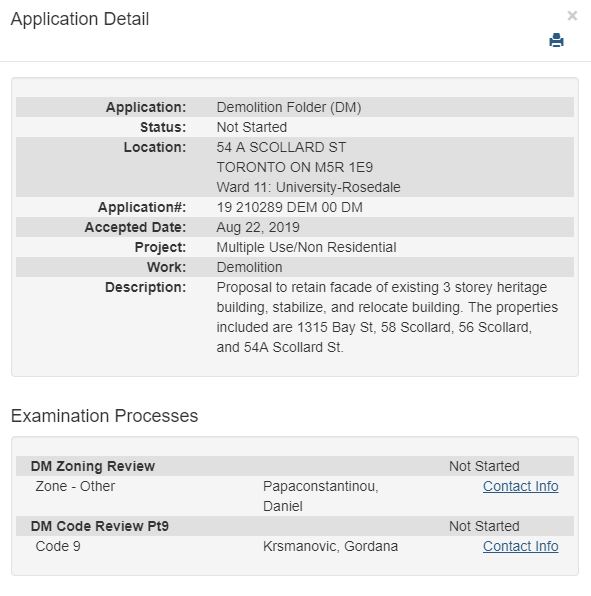Viewport: 591px width, 596px height.
Task: Click the Examination Processes heading
Action: click(x=105, y=415)
